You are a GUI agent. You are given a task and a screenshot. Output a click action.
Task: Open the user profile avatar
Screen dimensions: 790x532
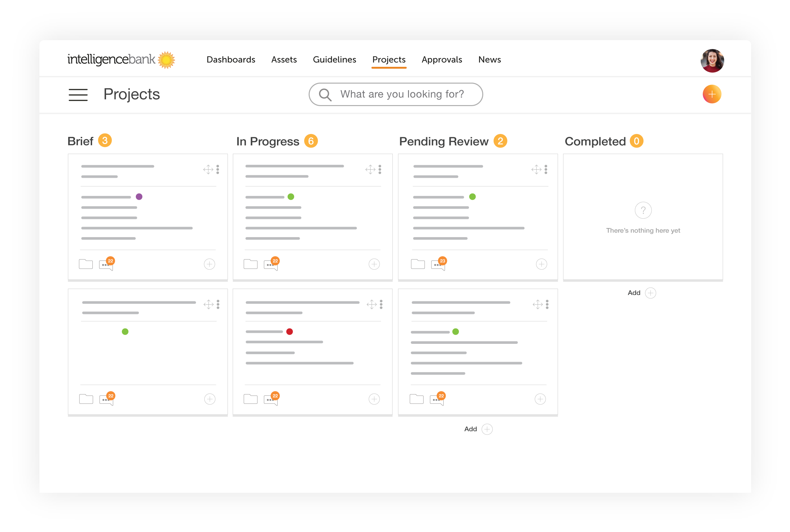tap(712, 61)
